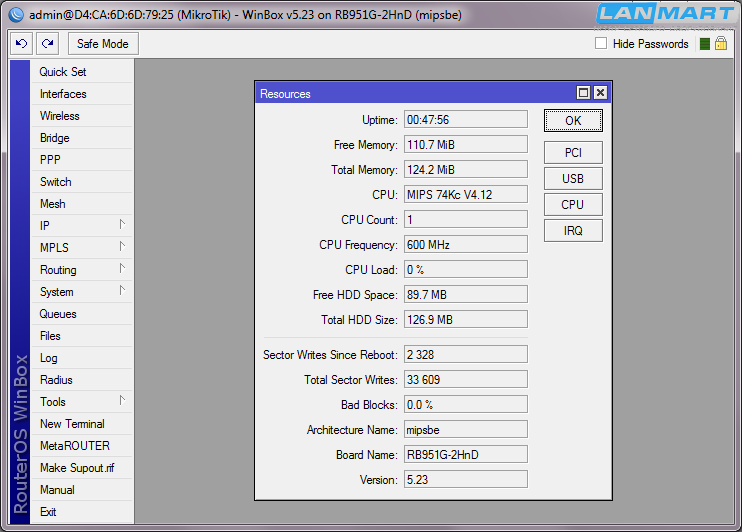Open the Interfaces menu
Screen dimensions: 742x532
coord(81,94)
